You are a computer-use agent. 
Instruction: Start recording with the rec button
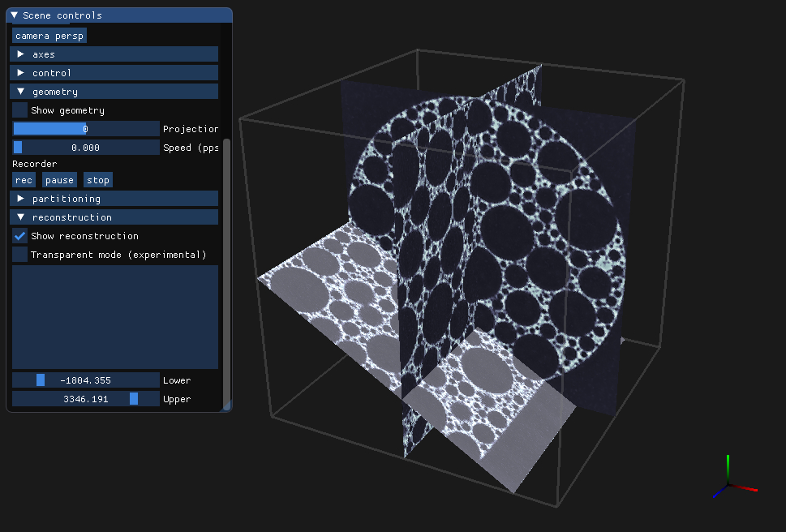(24, 180)
